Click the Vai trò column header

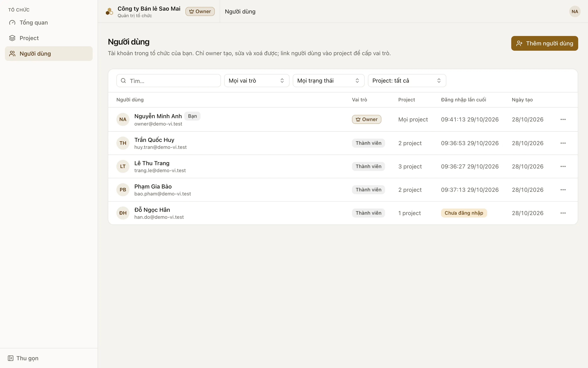[359, 100]
